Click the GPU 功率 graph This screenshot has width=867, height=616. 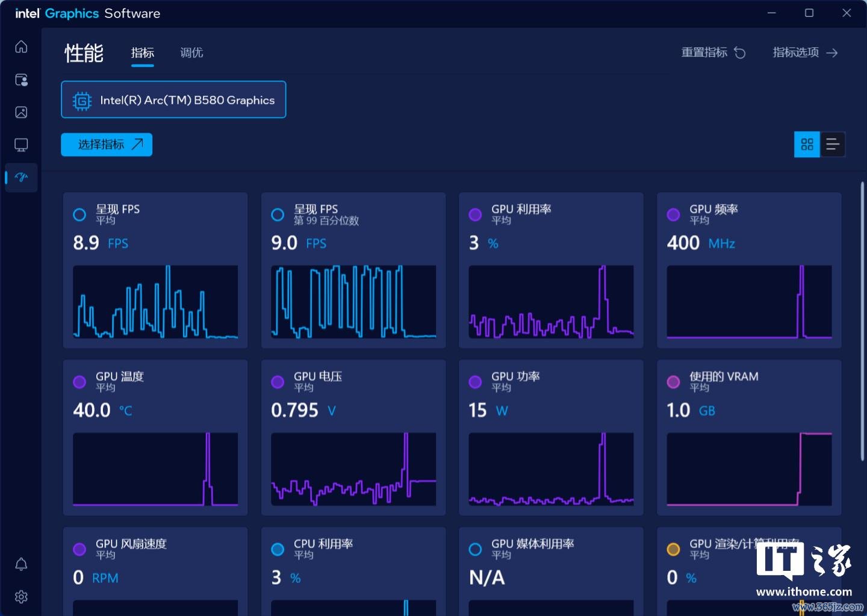pos(551,469)
